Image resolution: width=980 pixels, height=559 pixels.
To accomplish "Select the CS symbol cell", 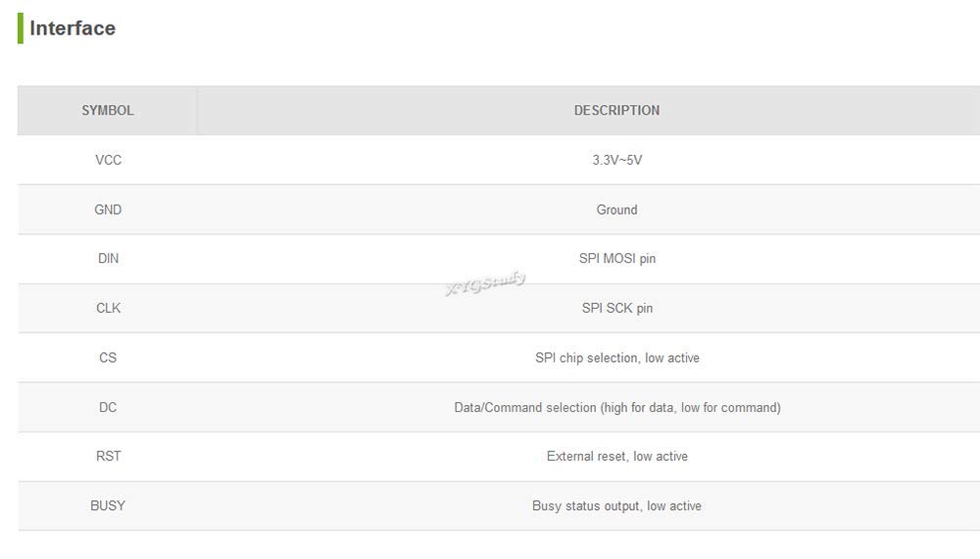I will (x=108, y=358).
